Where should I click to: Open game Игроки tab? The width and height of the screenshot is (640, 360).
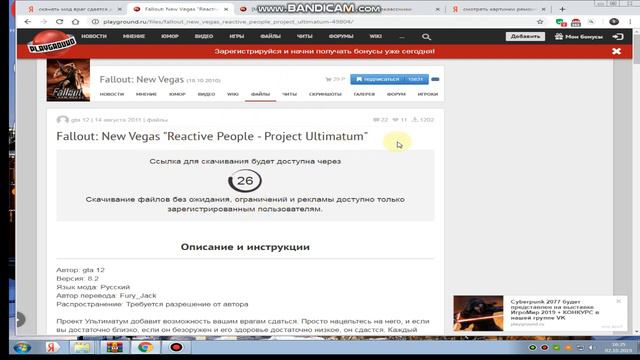point(428,94)
